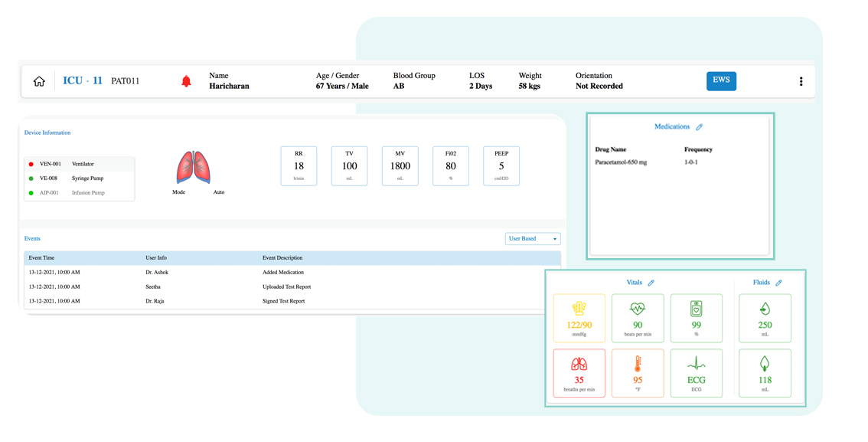The width and height of the screenshot is (868, 442).
Task: Select the VEN-001 red status dot
Action: 31,164
